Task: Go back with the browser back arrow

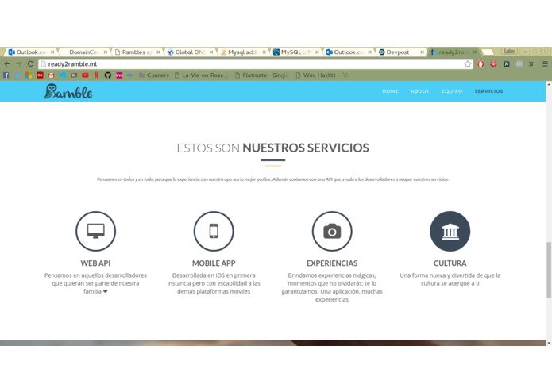Action: (x=7, y=63)
